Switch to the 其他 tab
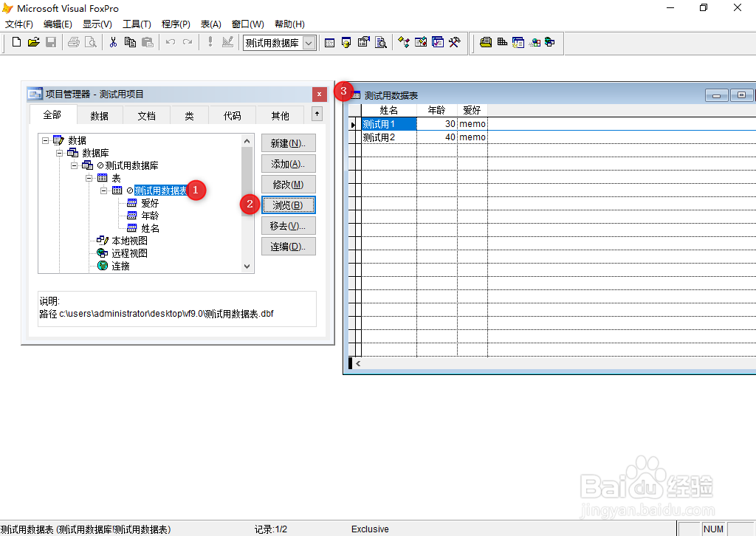The image size is (756, 536). 280,116
